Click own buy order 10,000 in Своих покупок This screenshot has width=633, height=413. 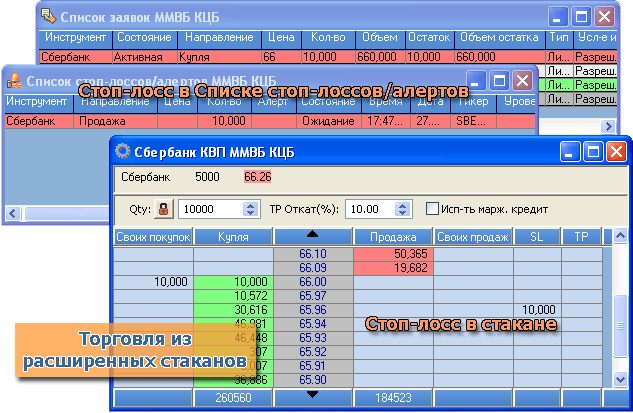(x=153, y=282)
